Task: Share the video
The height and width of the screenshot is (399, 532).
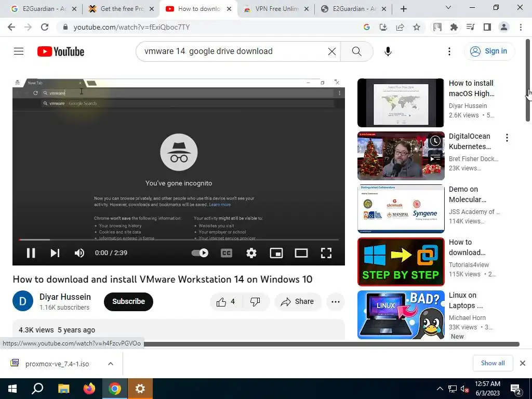Action: point(298,302)
